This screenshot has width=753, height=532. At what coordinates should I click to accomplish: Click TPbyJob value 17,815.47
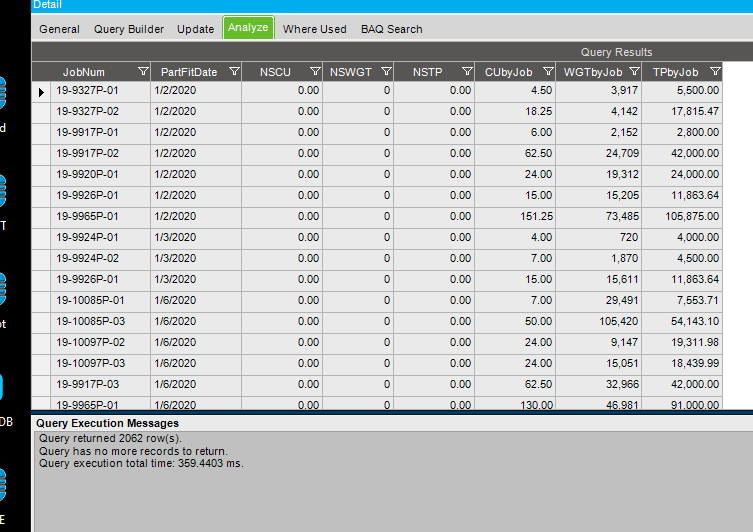click(682, 111)
